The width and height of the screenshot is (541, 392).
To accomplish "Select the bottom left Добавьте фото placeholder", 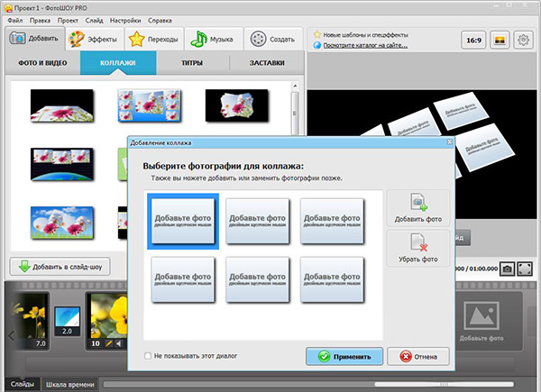I will click(x=183, y=279).
